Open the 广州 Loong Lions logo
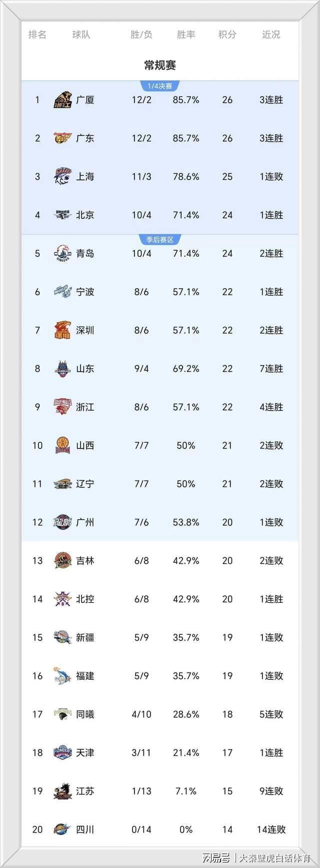The height and width of the screenshot is (868, 320). 63,522
